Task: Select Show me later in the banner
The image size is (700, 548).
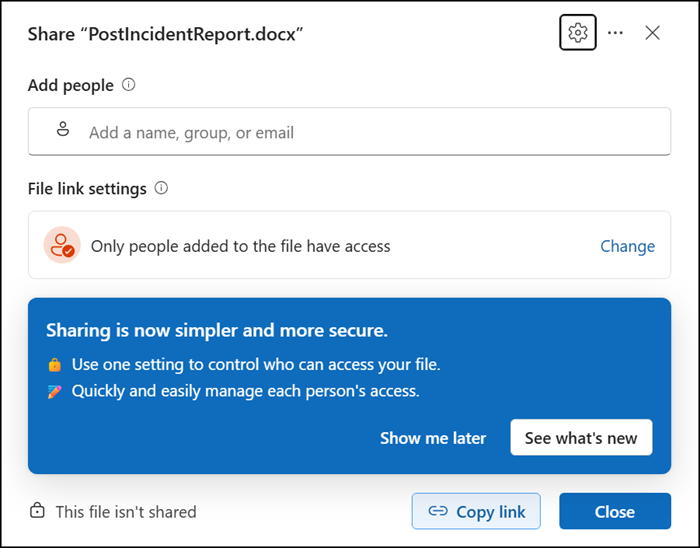Action: point(433,438)
